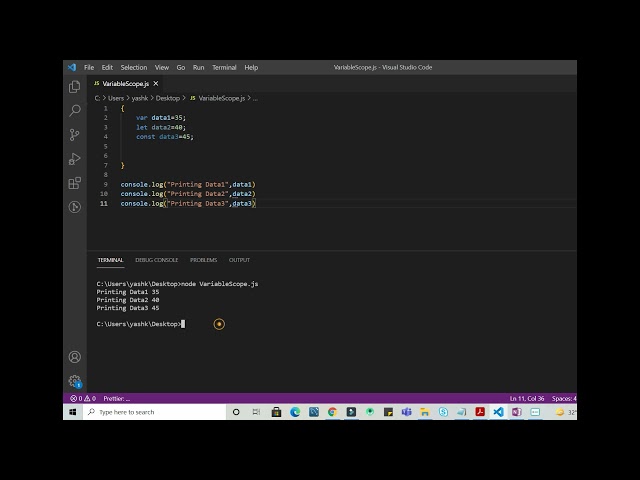Click the 'const data3=45;' code line
The image size is (640, 480).
point(165,137)
